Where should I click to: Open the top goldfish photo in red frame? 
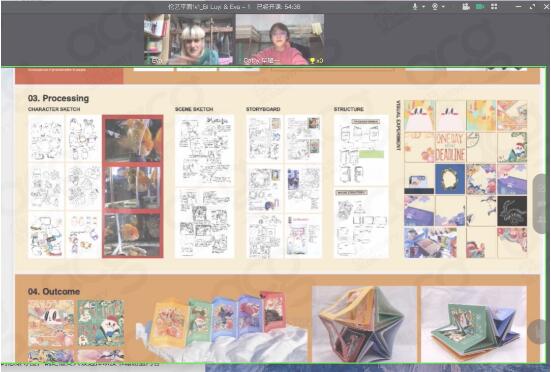click(x=133, y=139)
